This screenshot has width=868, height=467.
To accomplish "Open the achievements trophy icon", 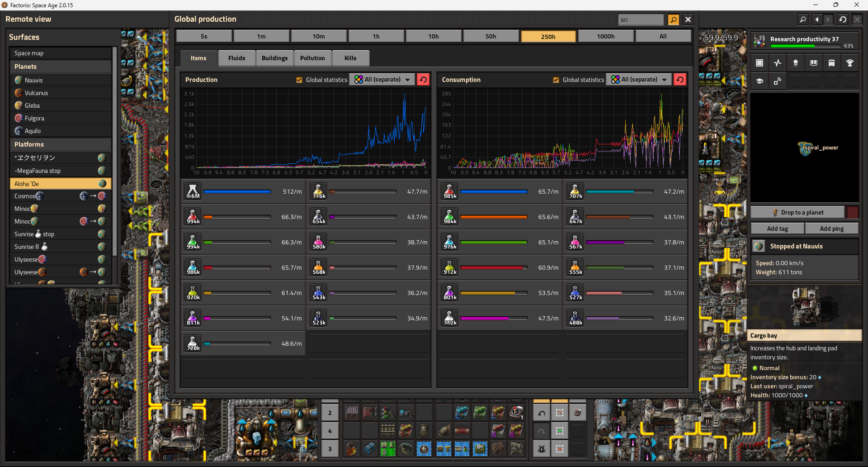I will pos(849,63).
